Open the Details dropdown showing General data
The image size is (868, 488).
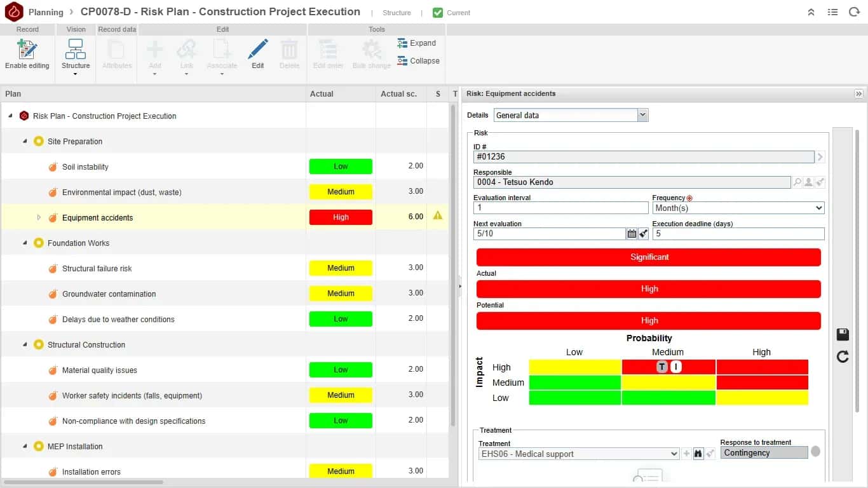pyautogui.click(x=571, y=115)
